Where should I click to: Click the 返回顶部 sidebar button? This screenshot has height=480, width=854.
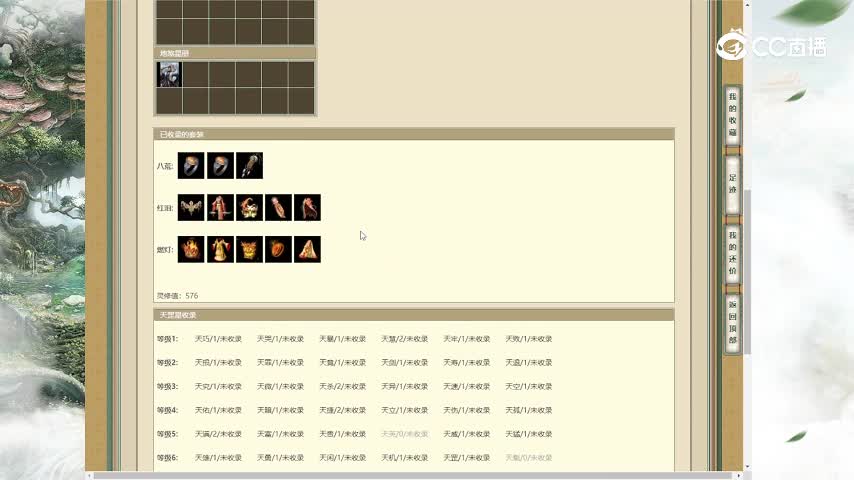click(x=733, y=323)
